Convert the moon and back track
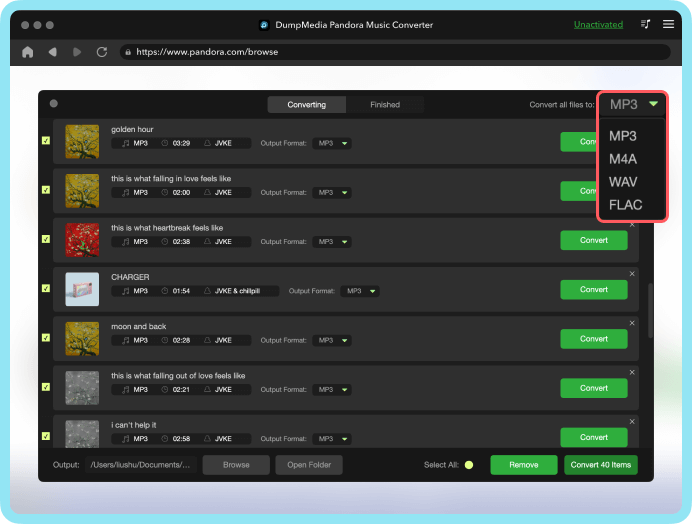 [594, 339]
